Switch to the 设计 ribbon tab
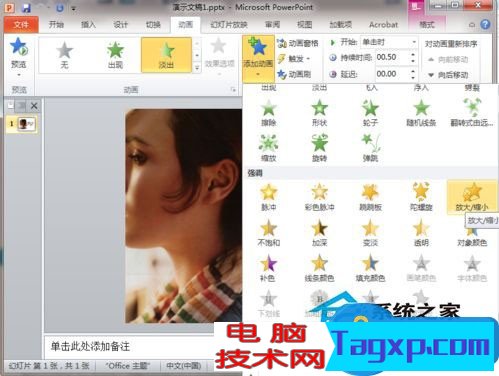Viewport: 499px width, 376px height. (x=120, y=25)
